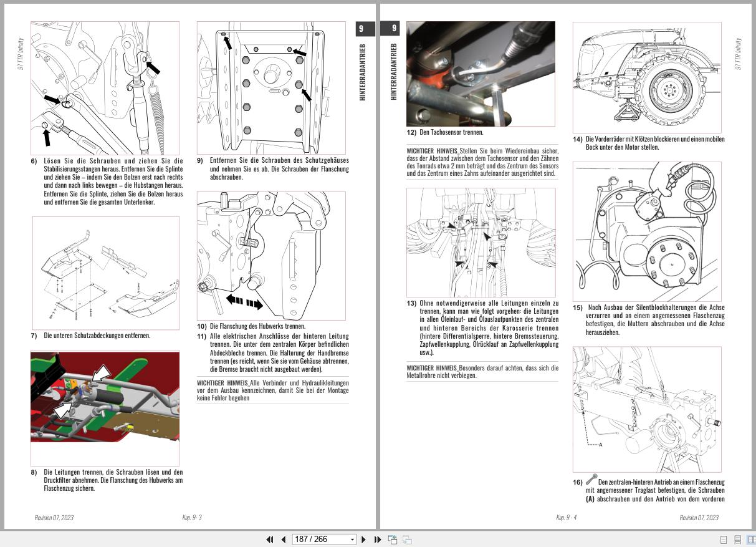The width and height of the screenshot is (756, 547).
Task: Click the go to previous view icon
Action: [x=393, y=540]
